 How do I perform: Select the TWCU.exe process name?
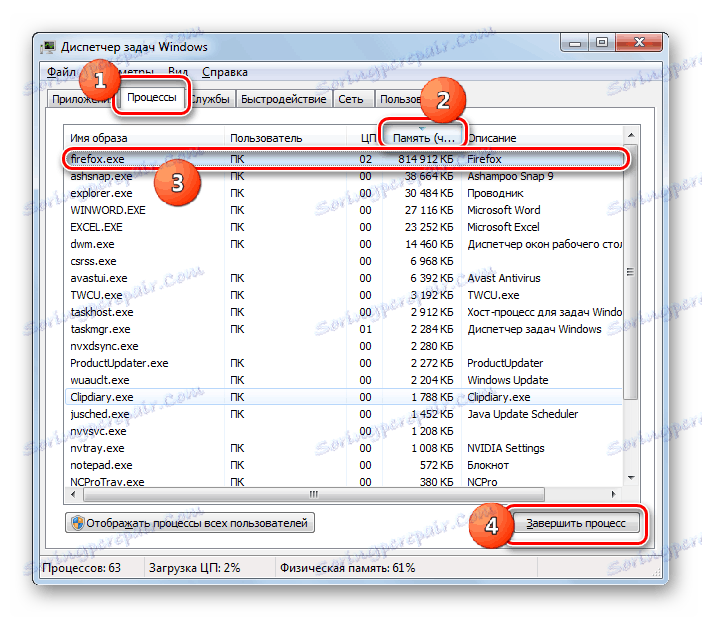click(x=96, y=295)
